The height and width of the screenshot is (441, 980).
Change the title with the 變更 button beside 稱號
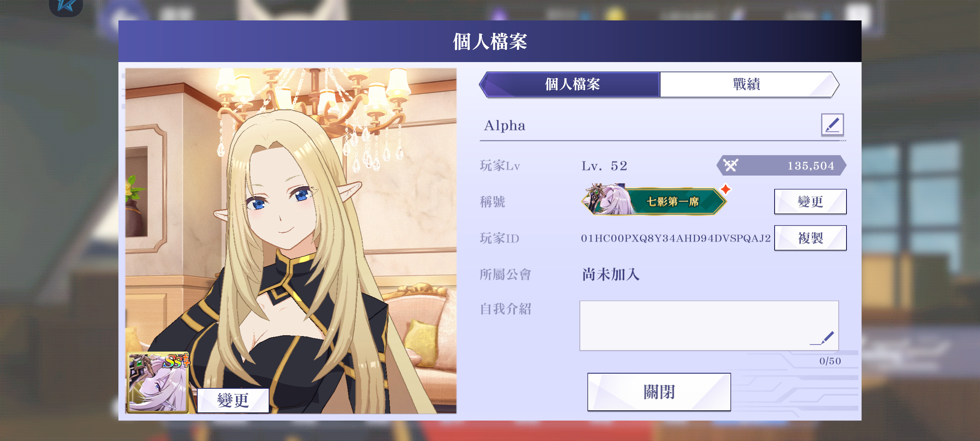coord(810,201)
